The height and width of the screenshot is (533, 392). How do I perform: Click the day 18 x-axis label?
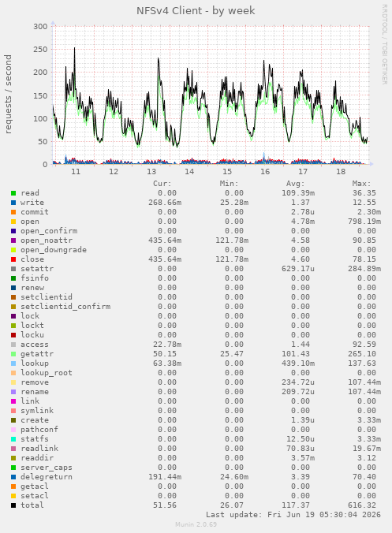click(x=341, y=171)
